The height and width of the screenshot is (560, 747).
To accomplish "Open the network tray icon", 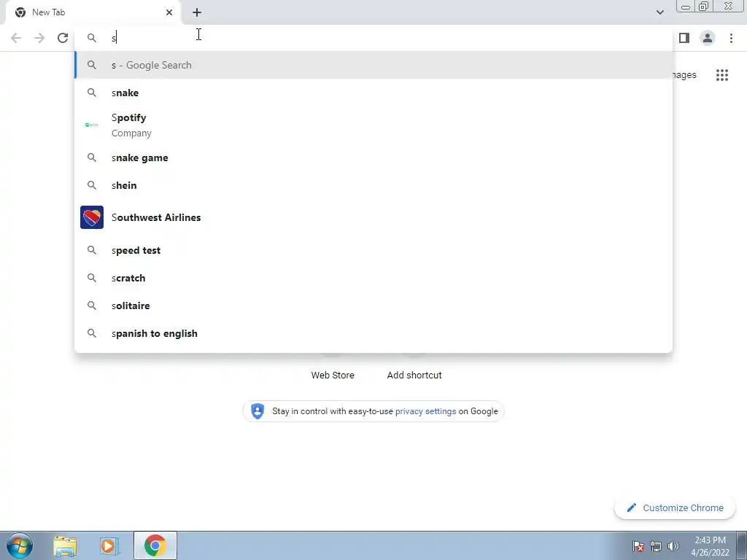I will [x=656, y=546].
